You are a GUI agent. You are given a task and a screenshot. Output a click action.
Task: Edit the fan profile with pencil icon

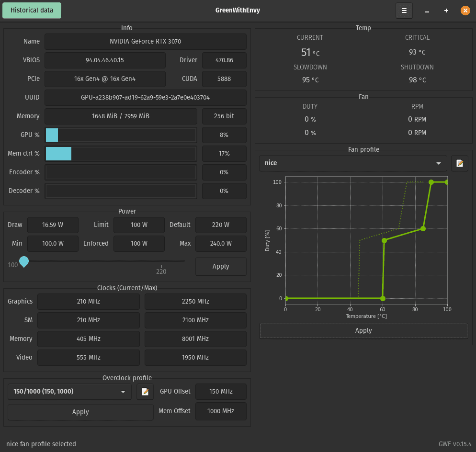pos(460,163)
